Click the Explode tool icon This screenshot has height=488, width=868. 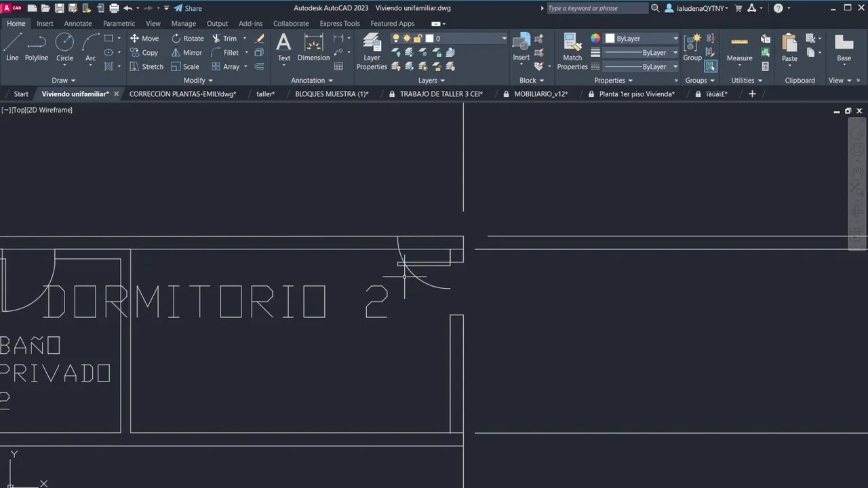[x=259, y=52]
